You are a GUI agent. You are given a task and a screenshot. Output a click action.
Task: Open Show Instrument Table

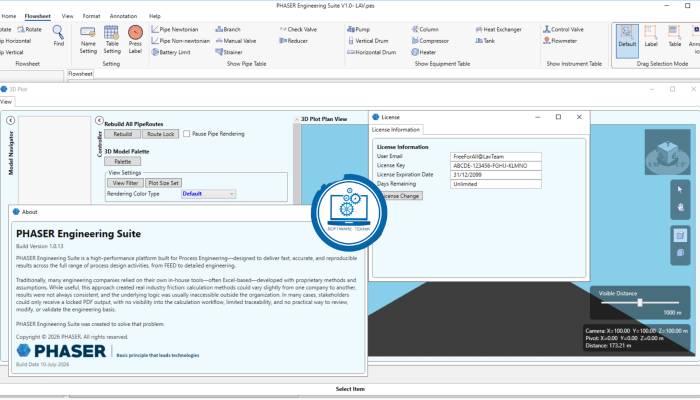[x=574, y=64]
